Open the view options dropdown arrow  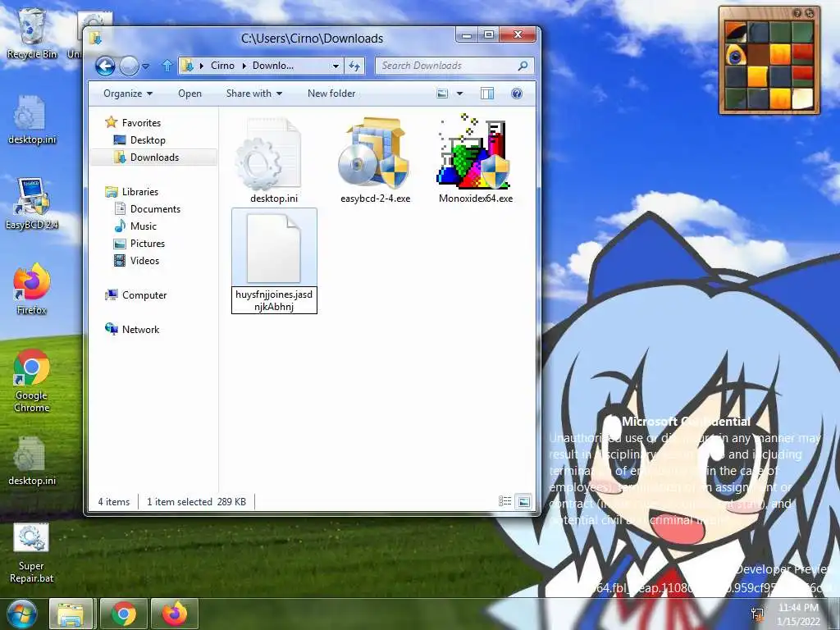[459, 94]
